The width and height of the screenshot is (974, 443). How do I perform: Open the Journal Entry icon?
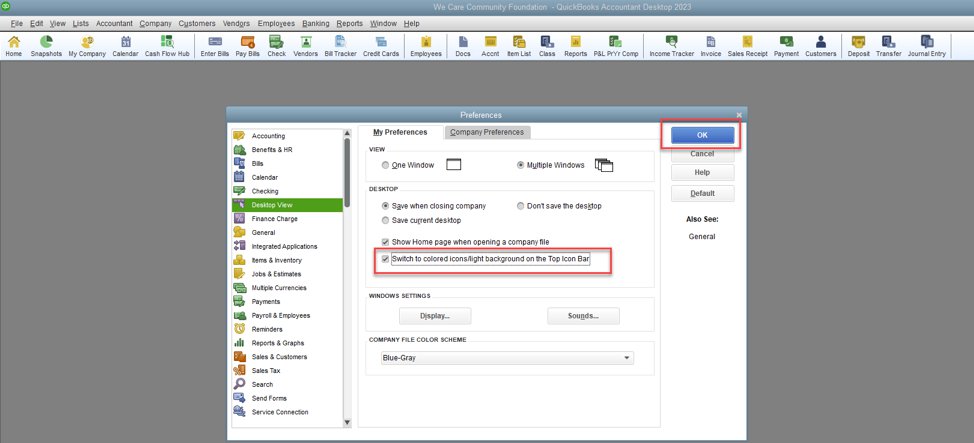tap(926, 45)
